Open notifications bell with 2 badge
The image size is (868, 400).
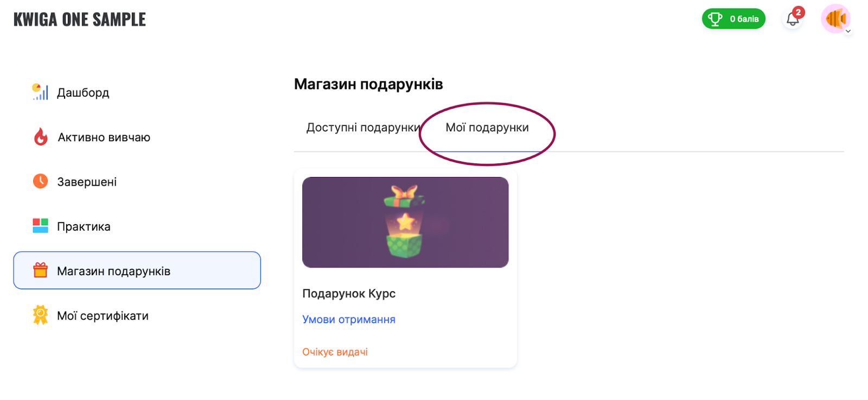pos(793,19)
